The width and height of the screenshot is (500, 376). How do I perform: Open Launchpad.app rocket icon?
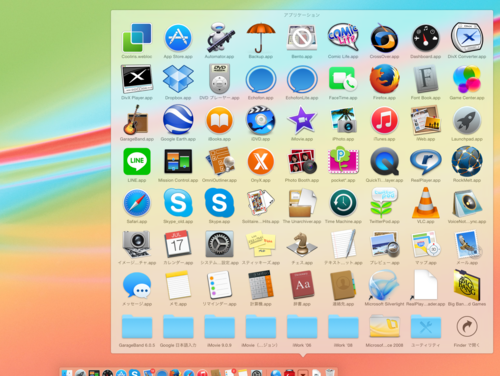click(x=467, y=120)
